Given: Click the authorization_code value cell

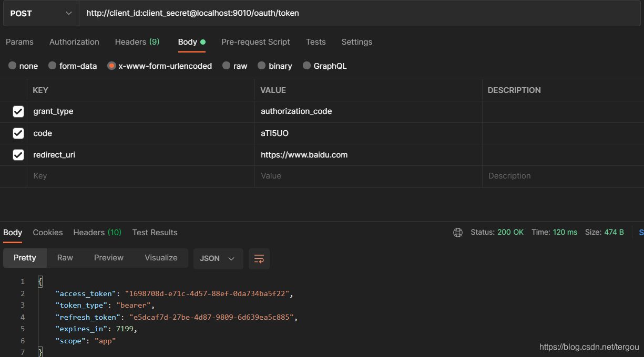Looking at the screenshot, I should pos(369,111).
